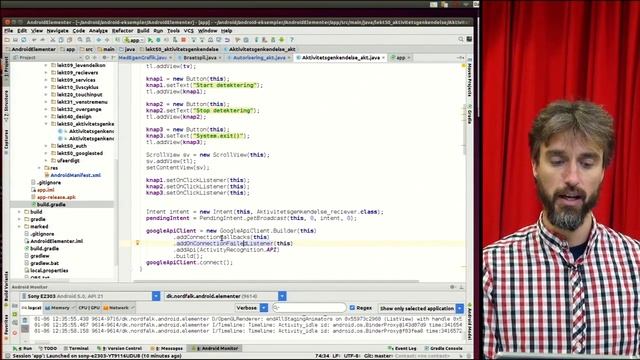Open the Event Log button
This screenshot has height=360, width=640.
click(402, 348)
